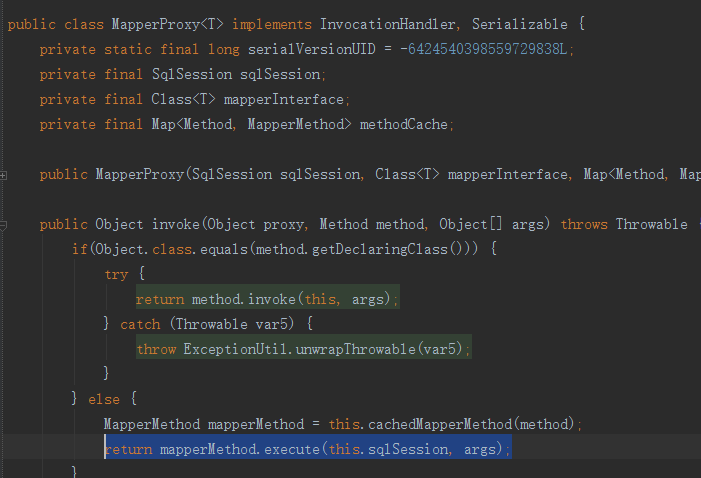701x478 pixels.
Task: Click the class name MapperProxy<T> in declaration
Action: click(167, 24)
